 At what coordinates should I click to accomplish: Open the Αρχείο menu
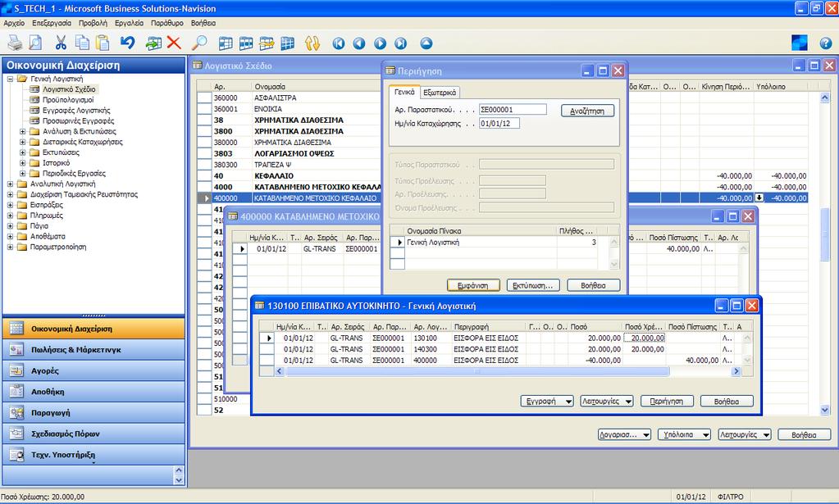pyautogui.click(x=15, y=24)
